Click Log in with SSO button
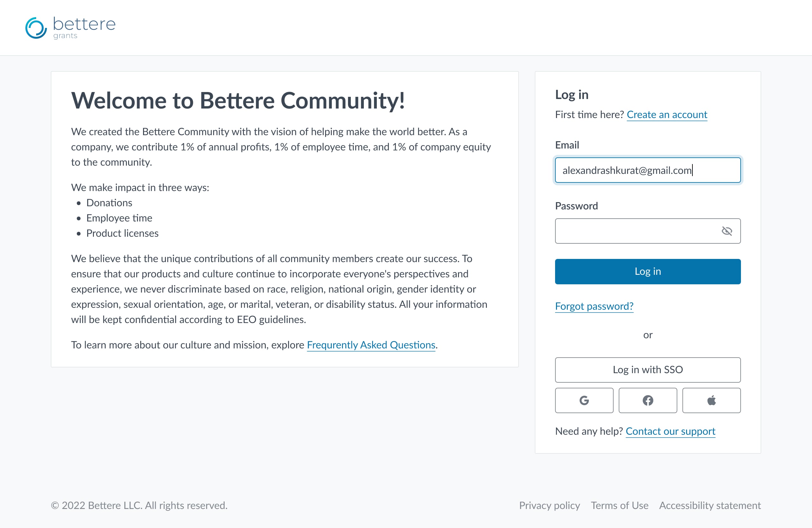812x528 pixels. point(648,370)
